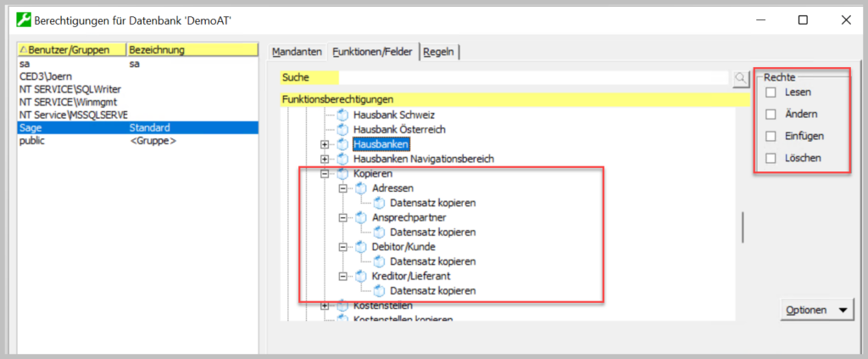Expand the Hausbanken tree node
Screen dimensions: 868x359
click(x=325, y=144)
